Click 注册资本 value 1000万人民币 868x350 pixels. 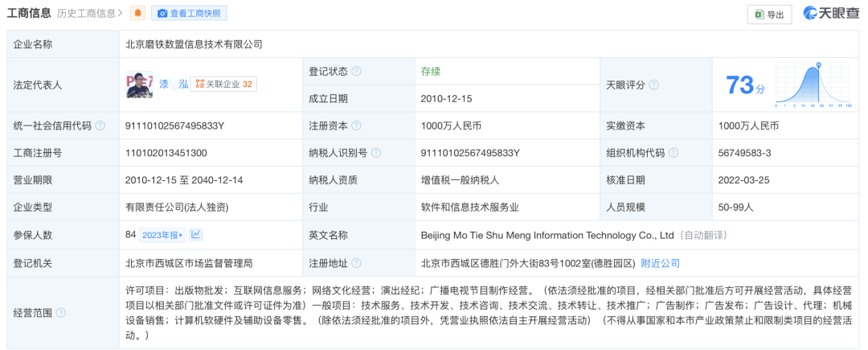[x=451, y=126]
